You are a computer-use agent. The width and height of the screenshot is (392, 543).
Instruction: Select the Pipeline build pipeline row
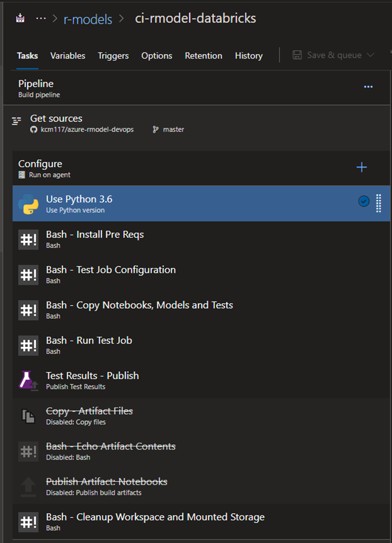[x=197, y=88]
